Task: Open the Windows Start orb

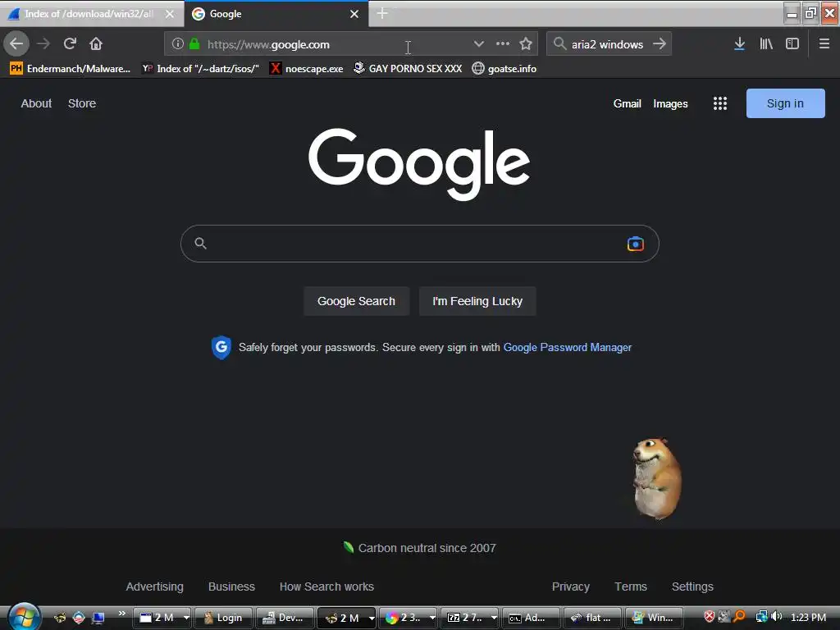Action: pos(24,617)
